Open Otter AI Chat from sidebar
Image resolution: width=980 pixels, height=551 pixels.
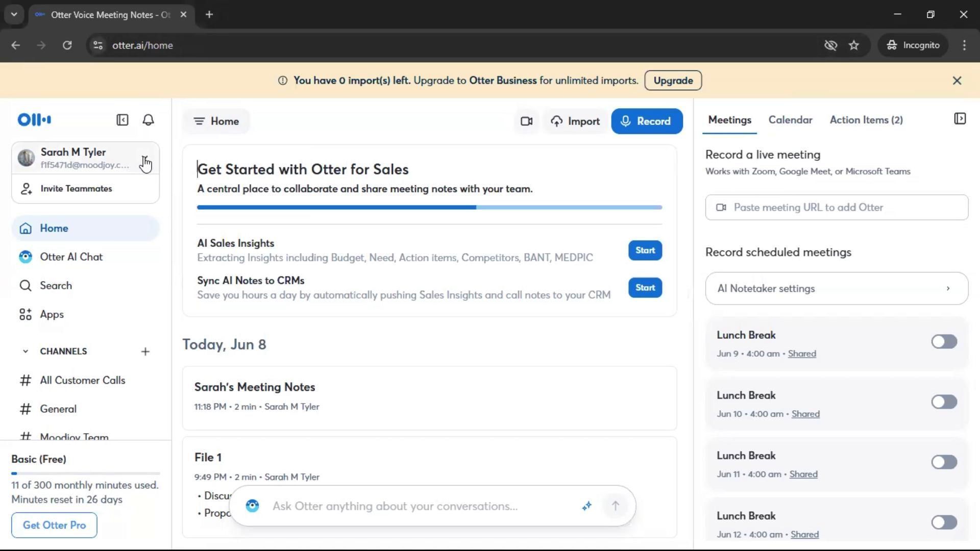[x=71, y=257]
